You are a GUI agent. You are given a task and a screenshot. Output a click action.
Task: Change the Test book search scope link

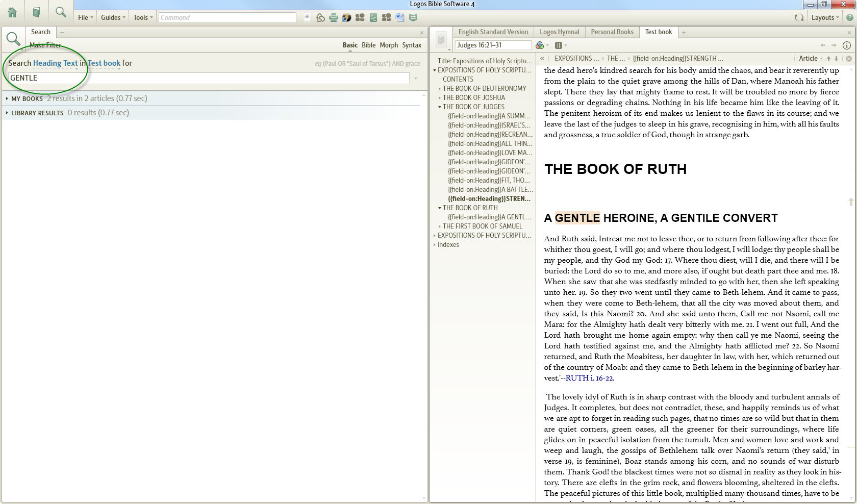tap(104, 63)
